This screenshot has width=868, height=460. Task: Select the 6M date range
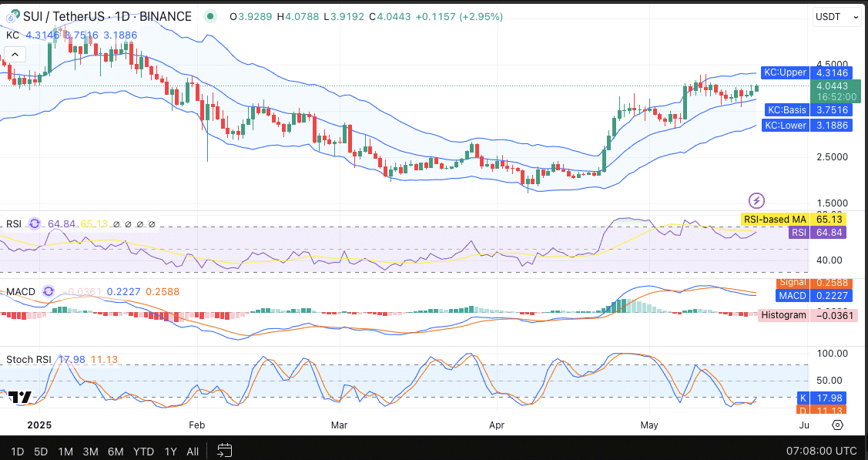point(116,452)
